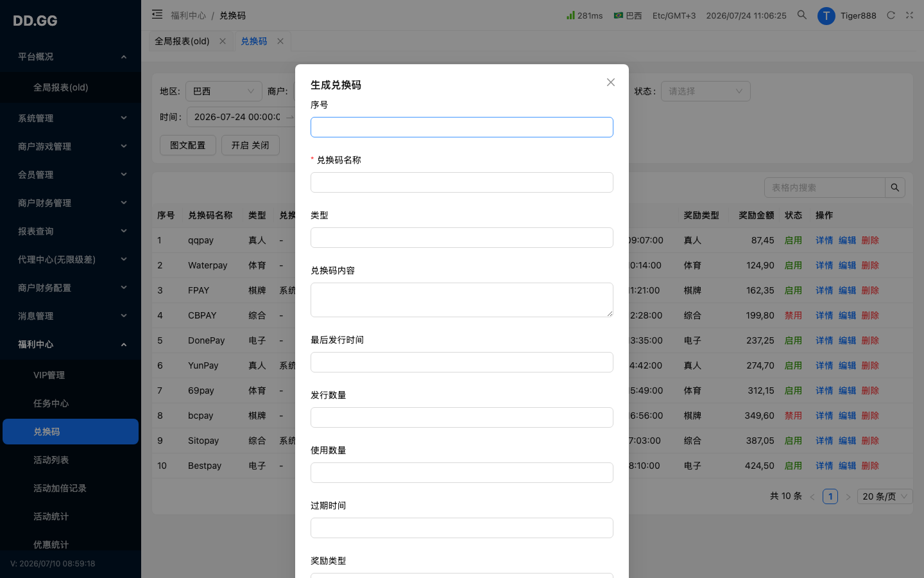Click 编辑 for the Waterpay row
Viewport: 924px width, 578px height.
pyautogui.click(x=848, y=265)
